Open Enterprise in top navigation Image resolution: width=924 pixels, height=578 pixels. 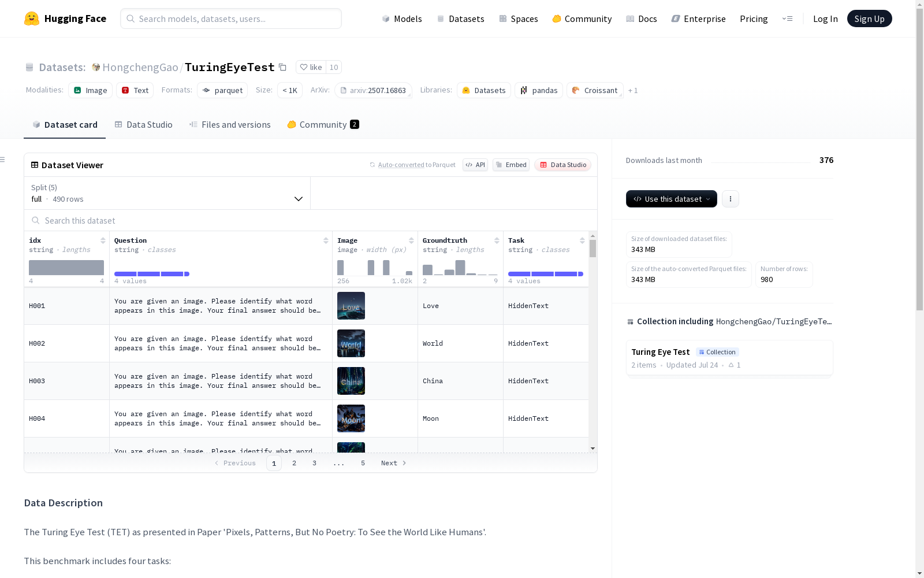coord(699,18)
